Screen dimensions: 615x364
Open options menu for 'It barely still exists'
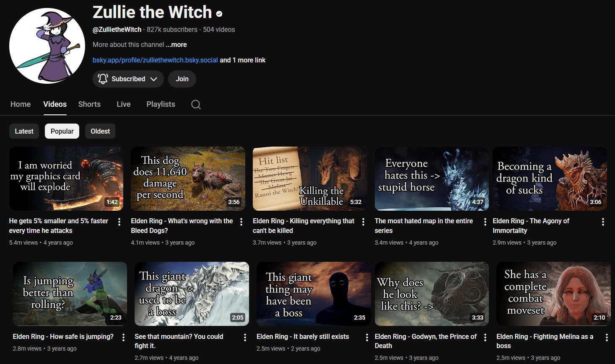click(367, 337)
